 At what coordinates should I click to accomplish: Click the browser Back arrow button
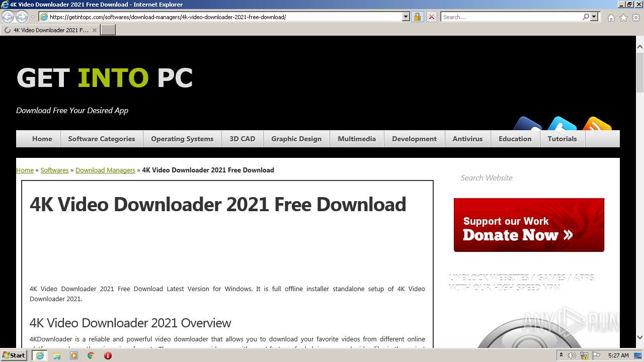(8, 17)
